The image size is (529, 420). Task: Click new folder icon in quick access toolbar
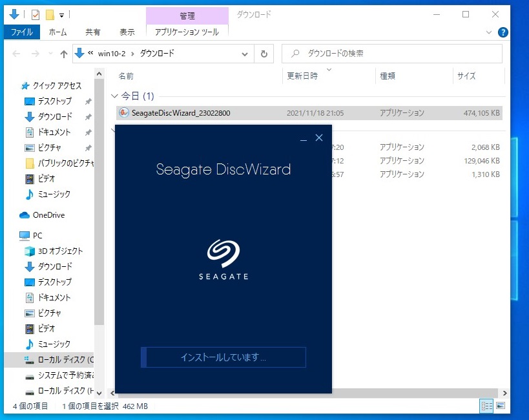[x=50, y=14]
